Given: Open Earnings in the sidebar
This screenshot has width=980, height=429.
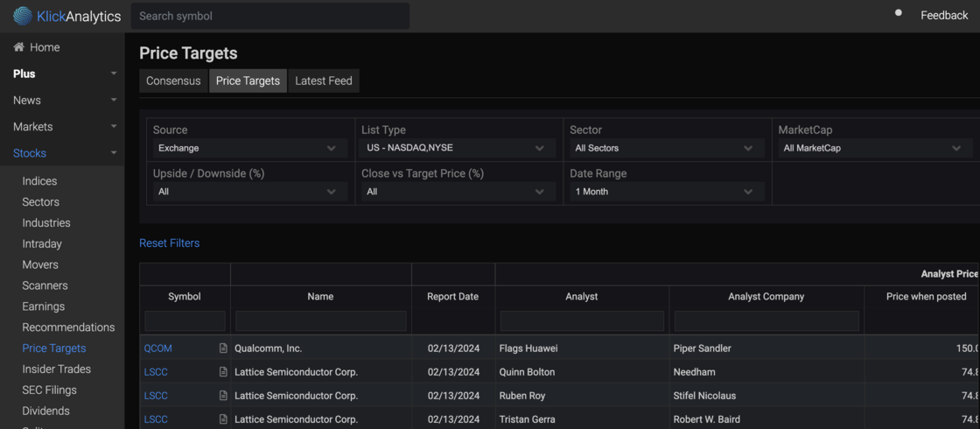Looking at the screenshot, I should click(43, 306).
